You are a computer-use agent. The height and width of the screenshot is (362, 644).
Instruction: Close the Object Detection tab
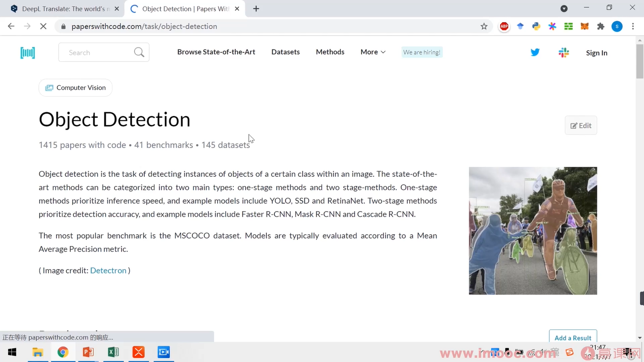[x=237, y=8]
